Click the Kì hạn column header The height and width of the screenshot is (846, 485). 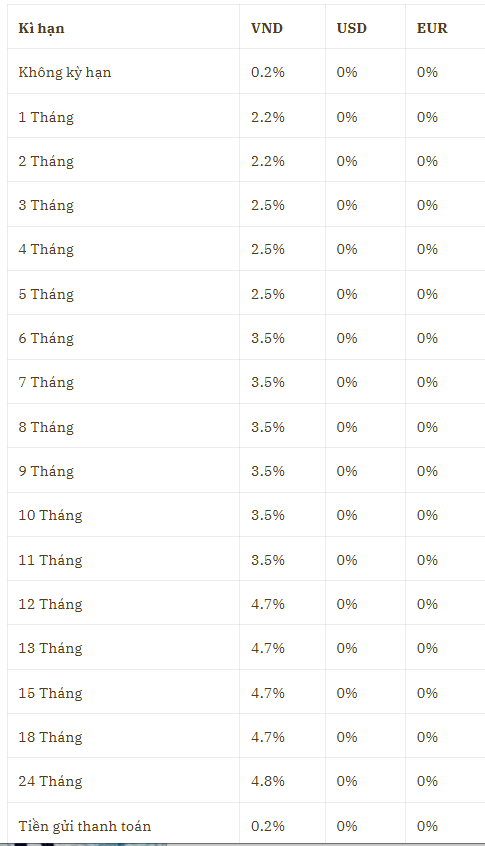pyautogui.click(x=42, y=28)
